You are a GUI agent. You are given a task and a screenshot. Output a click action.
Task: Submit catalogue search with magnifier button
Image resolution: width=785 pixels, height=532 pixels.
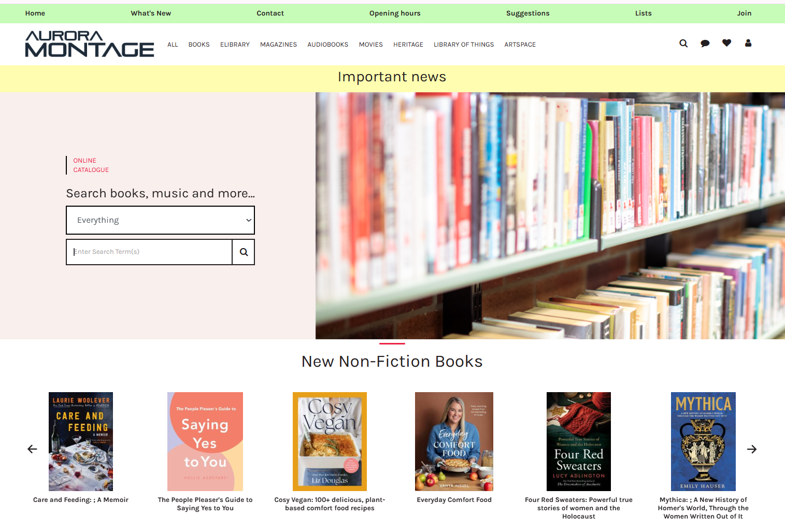click(x=244, y=252)
